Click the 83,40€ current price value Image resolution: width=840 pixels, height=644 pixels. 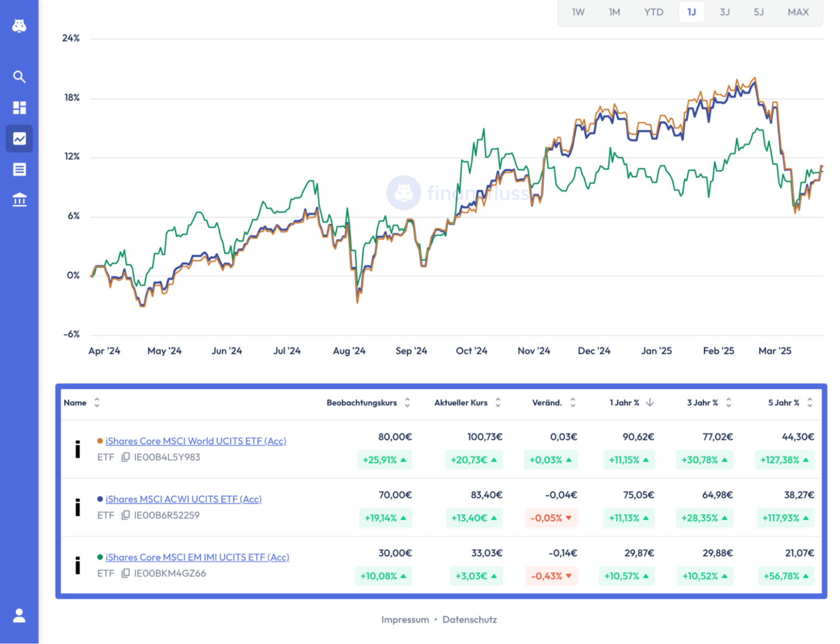(x=487, y=495)
